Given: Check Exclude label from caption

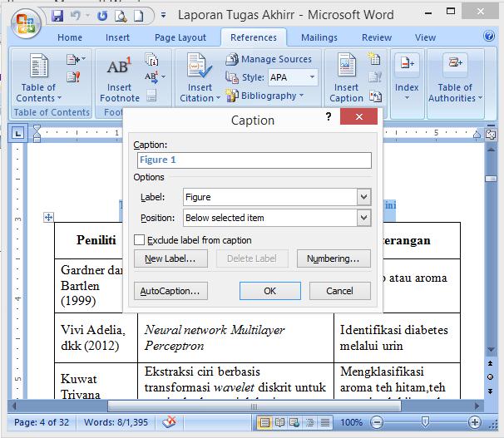Looking at the screenshot, I should click(140, 240).
